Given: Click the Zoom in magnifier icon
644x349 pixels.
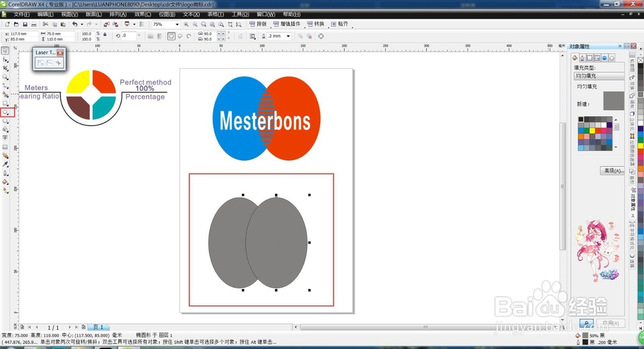Looking at the screenshot, I should pos(187,24).
